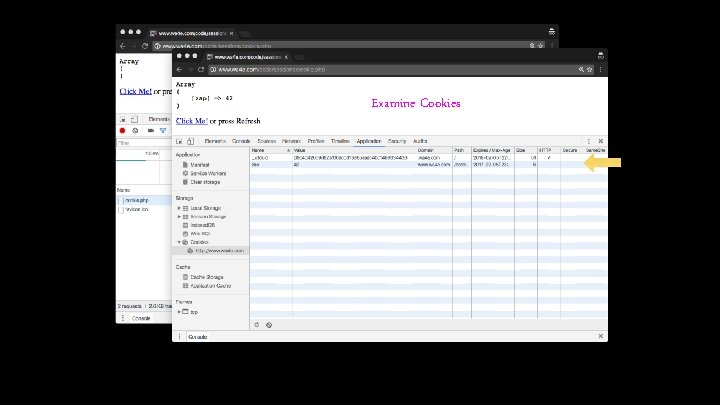The height and width of the screenshot is (405, 720).
Task: Click the zoom magnifier in front address bar
Action: [581, 69]
